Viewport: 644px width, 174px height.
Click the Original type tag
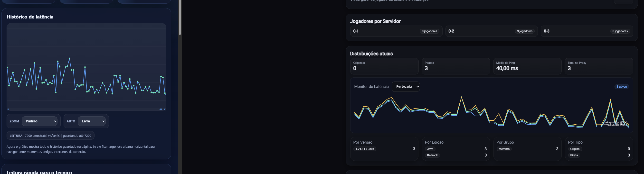click(575, 149)
